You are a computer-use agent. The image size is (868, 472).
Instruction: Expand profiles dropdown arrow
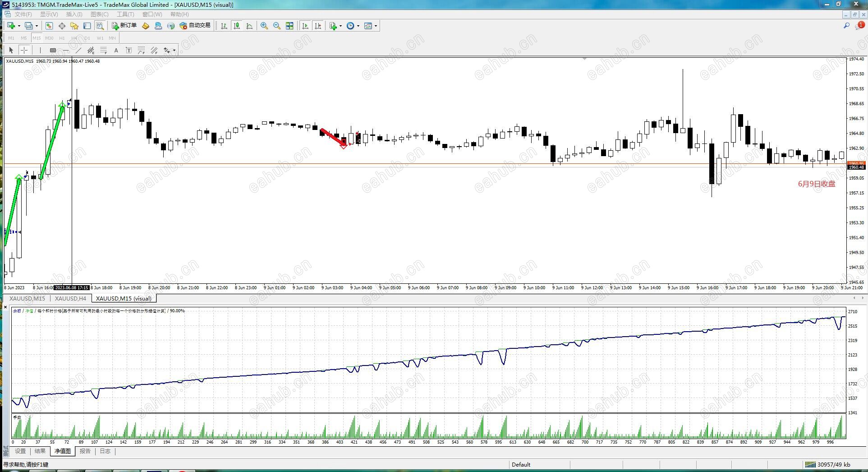tap(37, 26)
